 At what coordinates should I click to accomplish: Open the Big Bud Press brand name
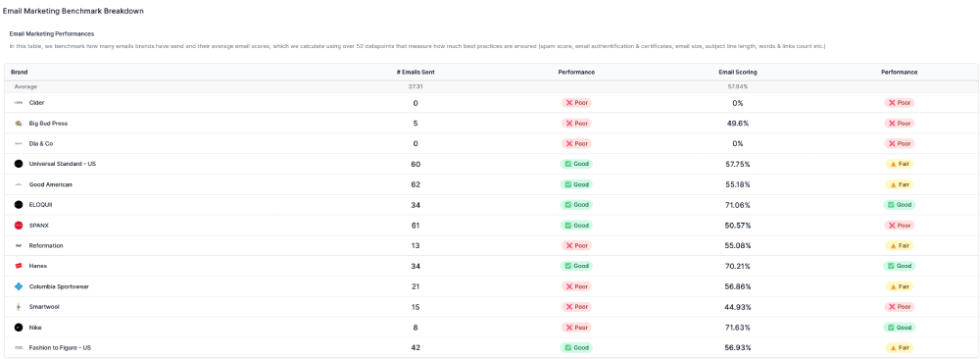48,124
